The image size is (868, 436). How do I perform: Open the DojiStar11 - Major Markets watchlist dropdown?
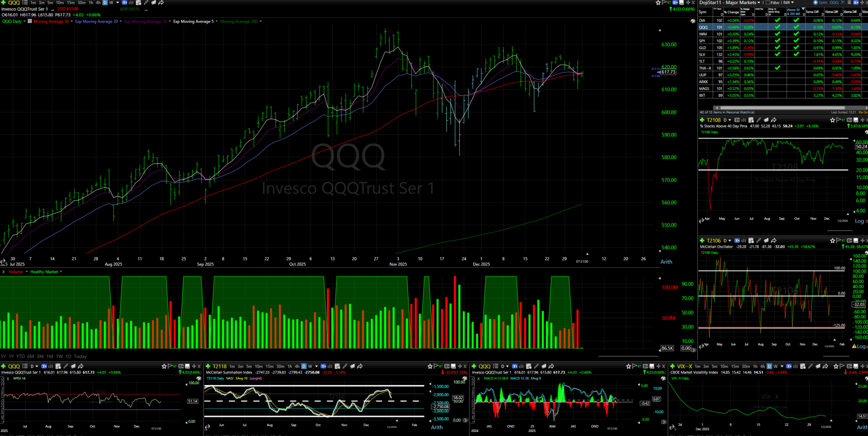(759, 3)
